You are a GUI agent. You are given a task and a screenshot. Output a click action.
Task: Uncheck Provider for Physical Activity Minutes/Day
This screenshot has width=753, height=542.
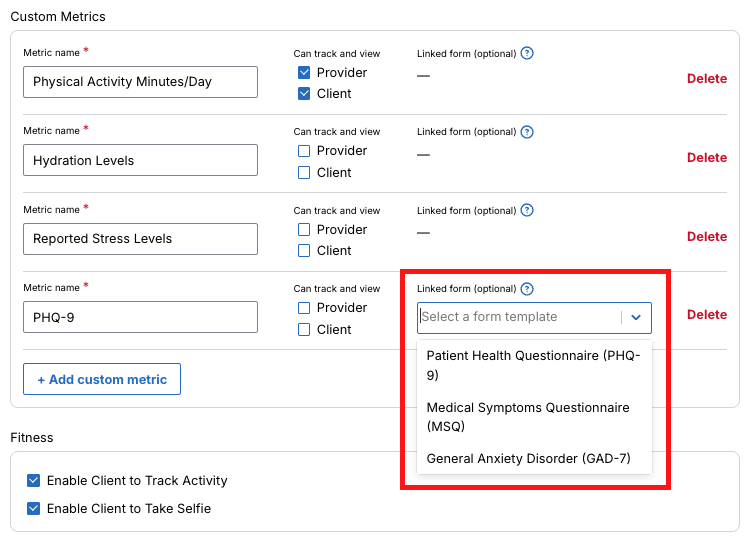point(304,73)
